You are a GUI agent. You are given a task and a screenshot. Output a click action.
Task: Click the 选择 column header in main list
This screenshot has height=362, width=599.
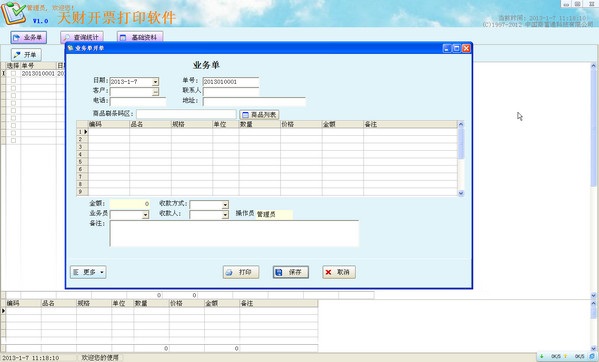(13, 66)
